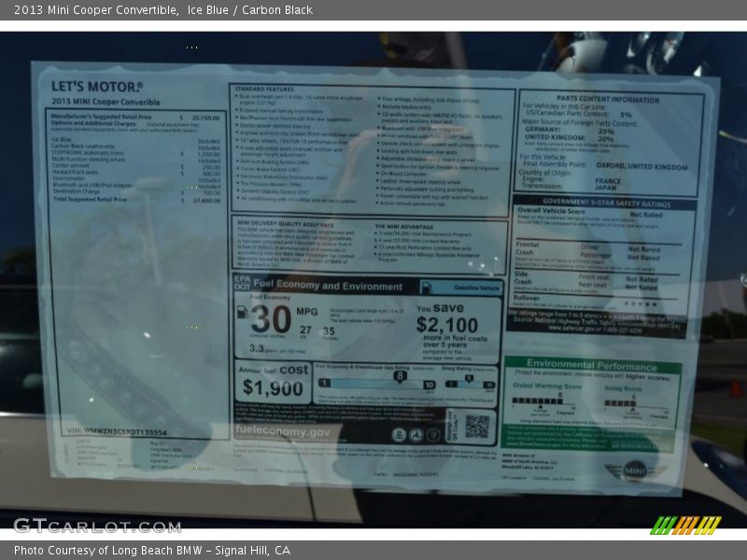Click the "Parts Content Information" heading

608,100
